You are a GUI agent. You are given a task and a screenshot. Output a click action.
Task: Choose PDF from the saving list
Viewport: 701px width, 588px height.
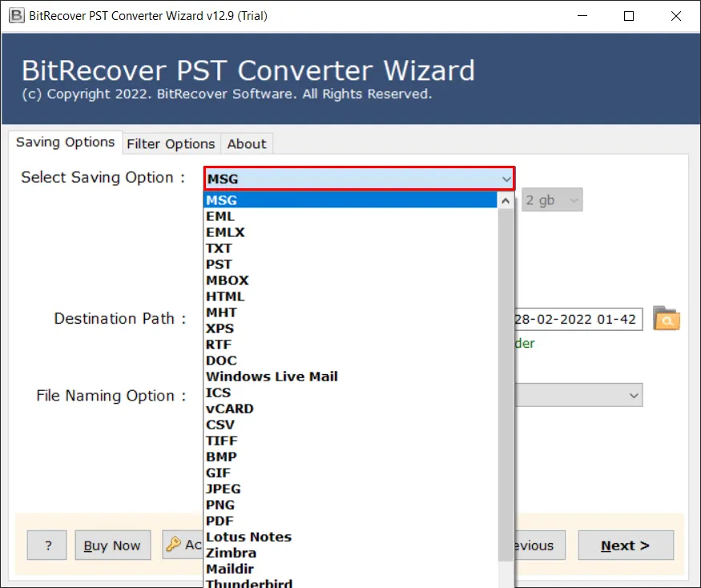(220, 521)
